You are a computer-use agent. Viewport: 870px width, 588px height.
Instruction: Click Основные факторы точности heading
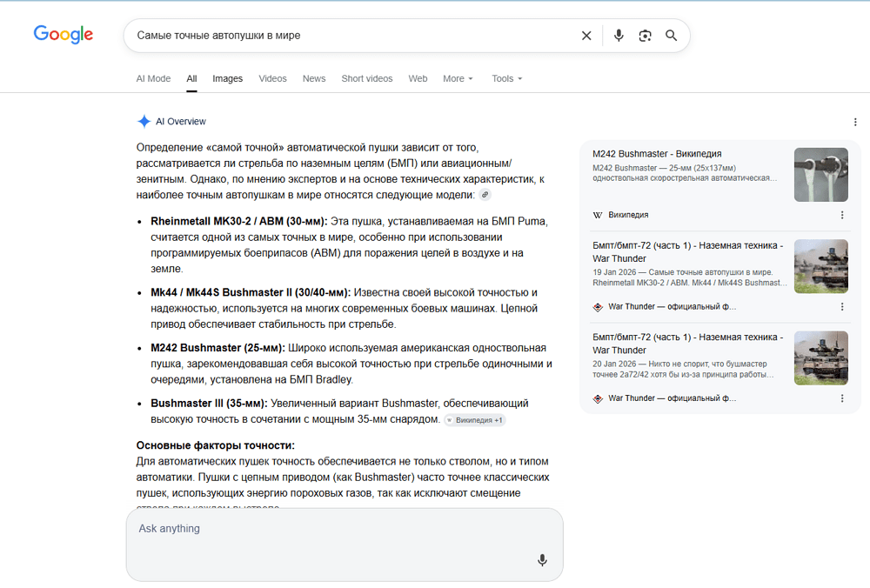pos(216,445)
